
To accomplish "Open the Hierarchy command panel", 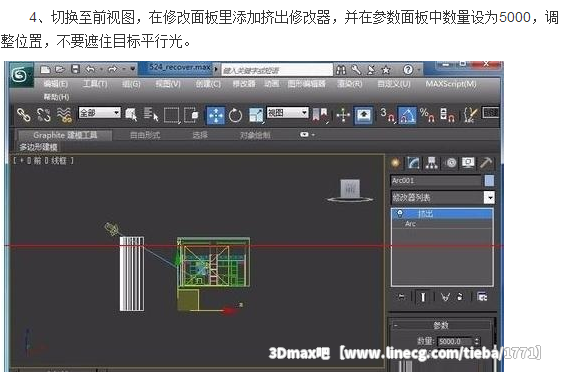I will (431, 163).
